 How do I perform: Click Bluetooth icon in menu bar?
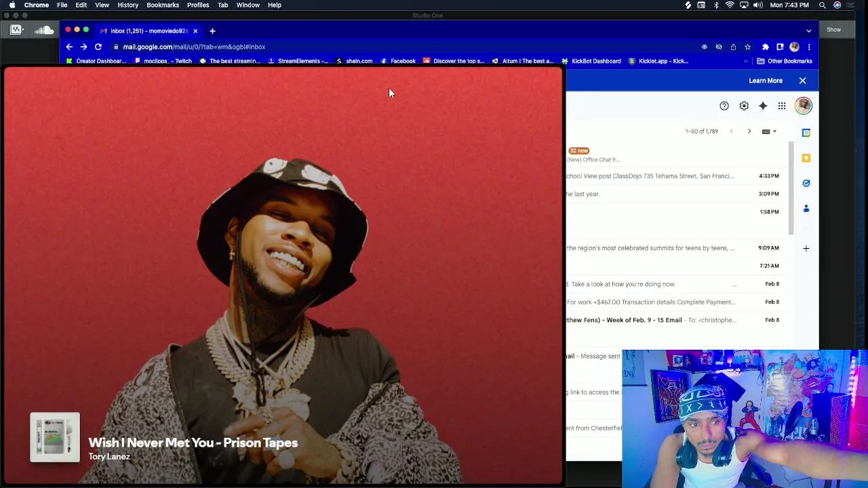(x=716, y=5)
